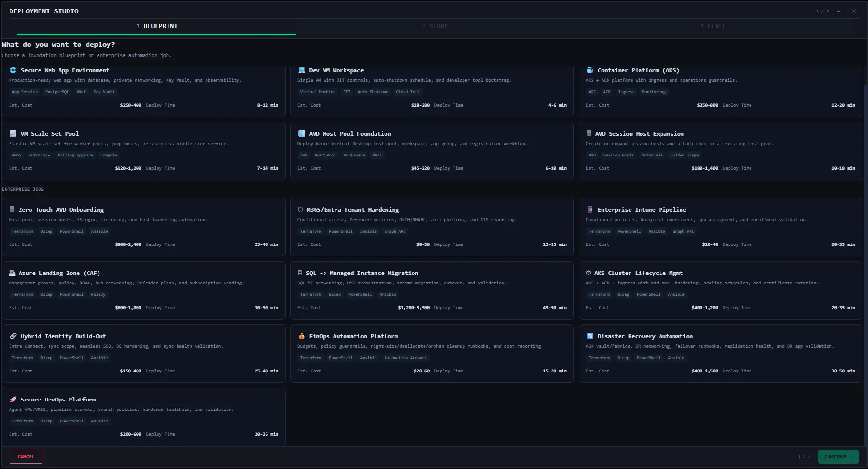Click the $800-2,400 cost on Zero-Touch AVD
Screen dimensions: 868x469
coord(128,244)
